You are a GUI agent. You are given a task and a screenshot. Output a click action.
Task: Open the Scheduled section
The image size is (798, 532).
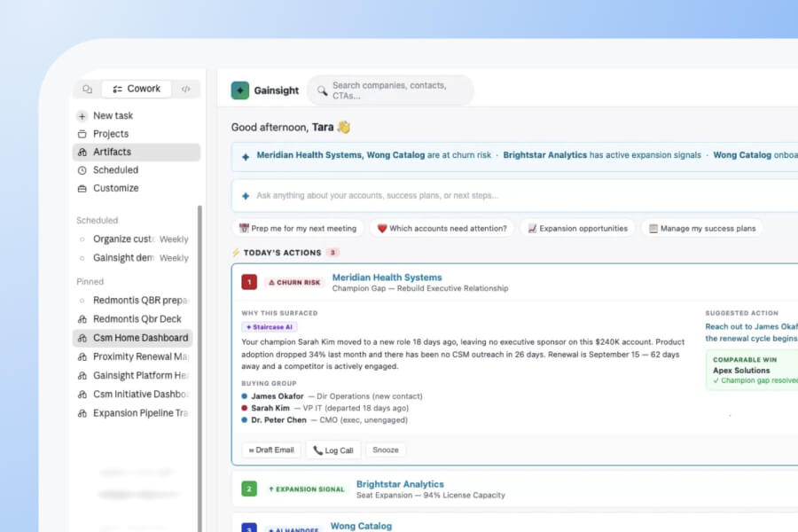click(137, 170)
